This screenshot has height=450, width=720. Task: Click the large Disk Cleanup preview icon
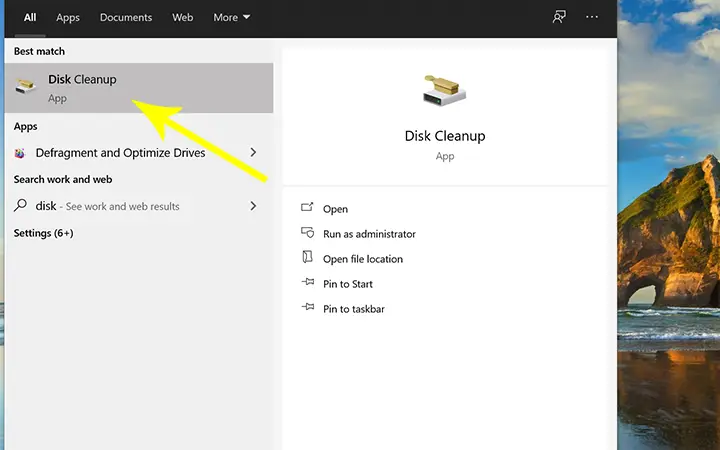[444, 90]
